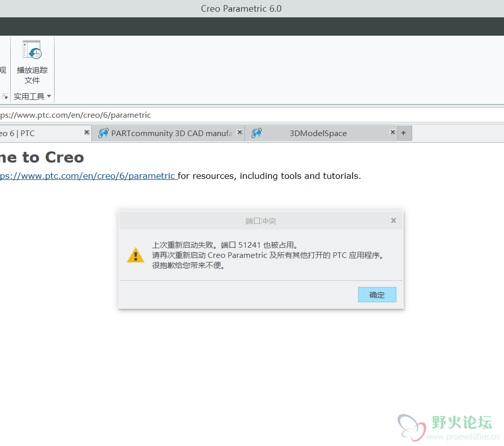
Task: Open the ptc.com creo parametric hyperlink
Action: [88, 176]
